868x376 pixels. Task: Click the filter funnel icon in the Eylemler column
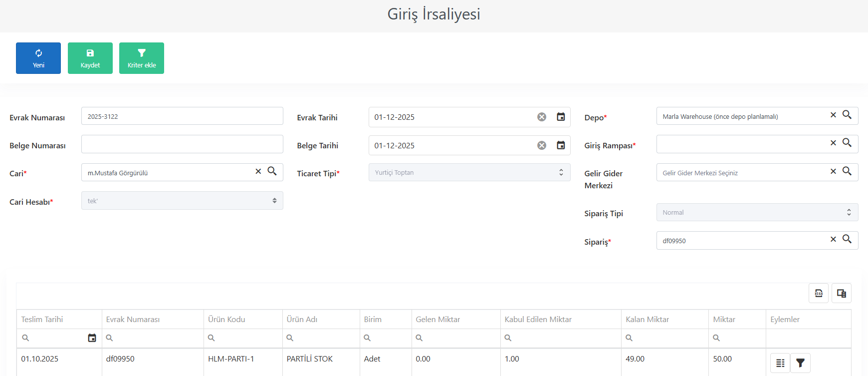coord(800,363)
